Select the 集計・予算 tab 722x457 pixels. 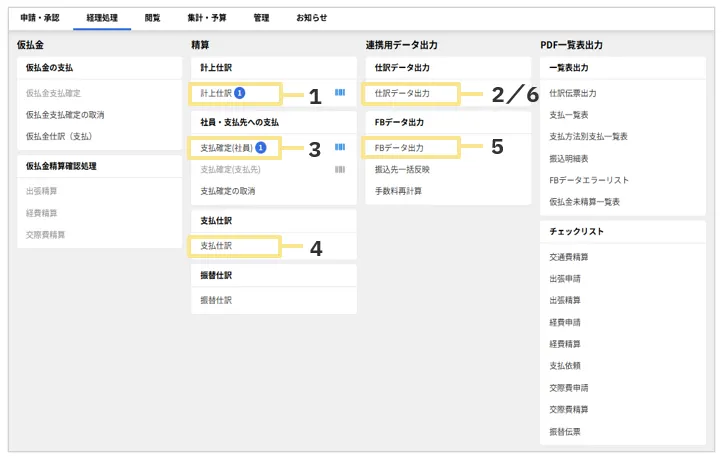pyautogui.click(x=207, y=18)
